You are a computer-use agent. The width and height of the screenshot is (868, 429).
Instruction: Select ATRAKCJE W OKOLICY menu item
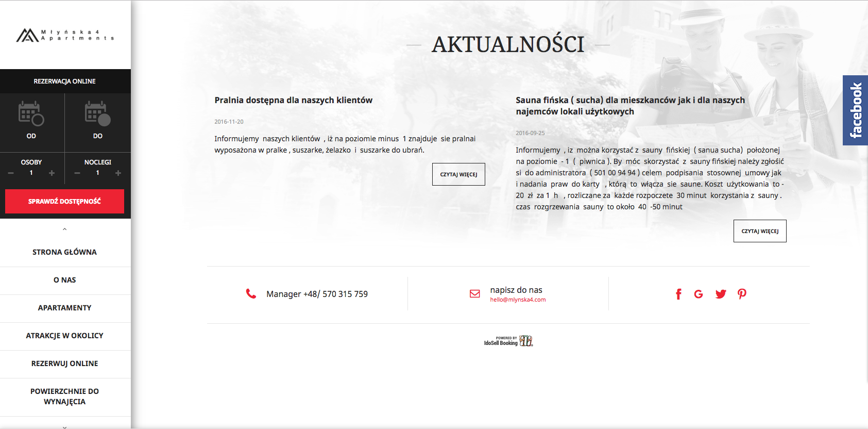click(x=64, y=336)
